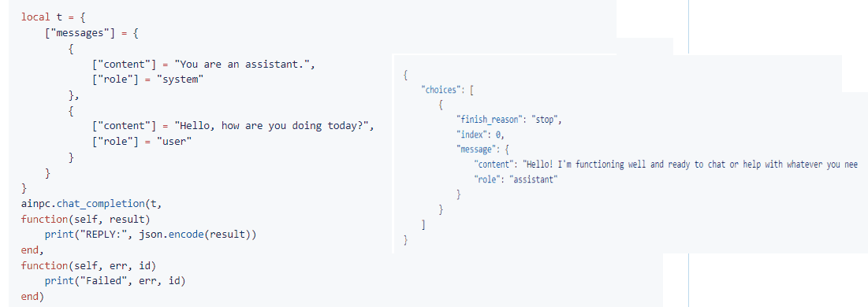Click the print "Failed" statement
This screenshot has height=307, width=868.
pyautogui.click(x=114, y=281)
